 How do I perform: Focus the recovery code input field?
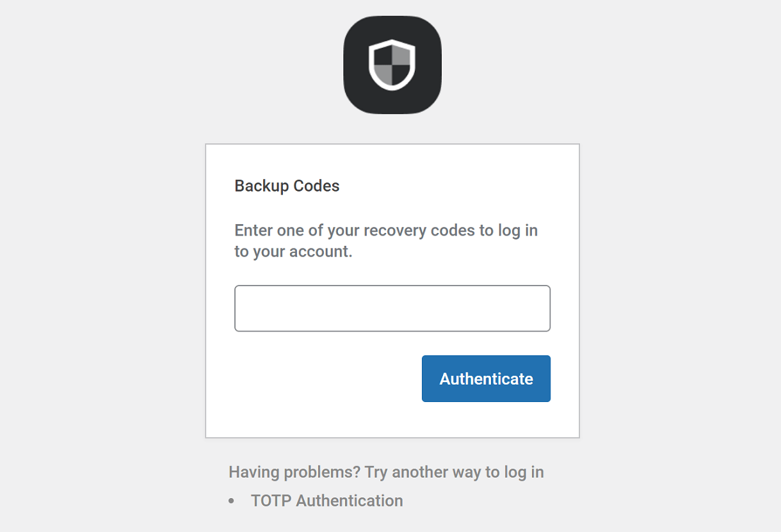pyautogui.click(x=392, y=309)
